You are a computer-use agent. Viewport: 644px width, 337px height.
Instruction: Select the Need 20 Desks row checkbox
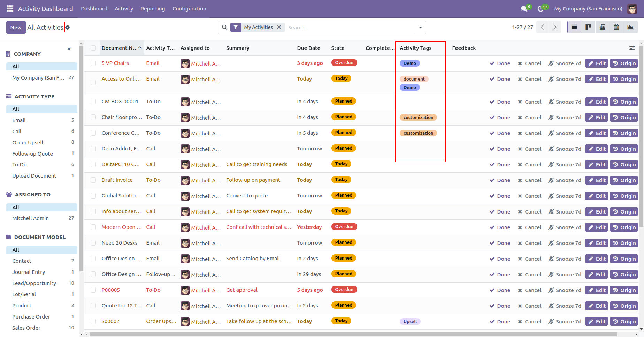point(93,243)
